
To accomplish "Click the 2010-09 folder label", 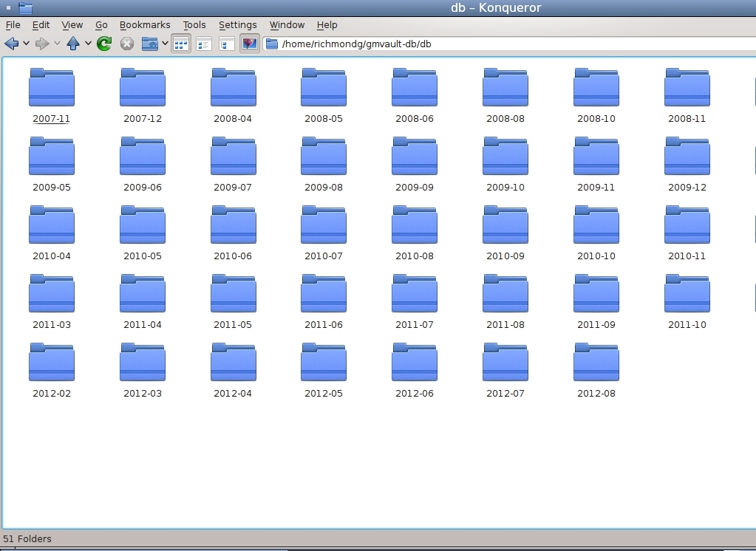I will pyautogui.click(x=505, y=256).
